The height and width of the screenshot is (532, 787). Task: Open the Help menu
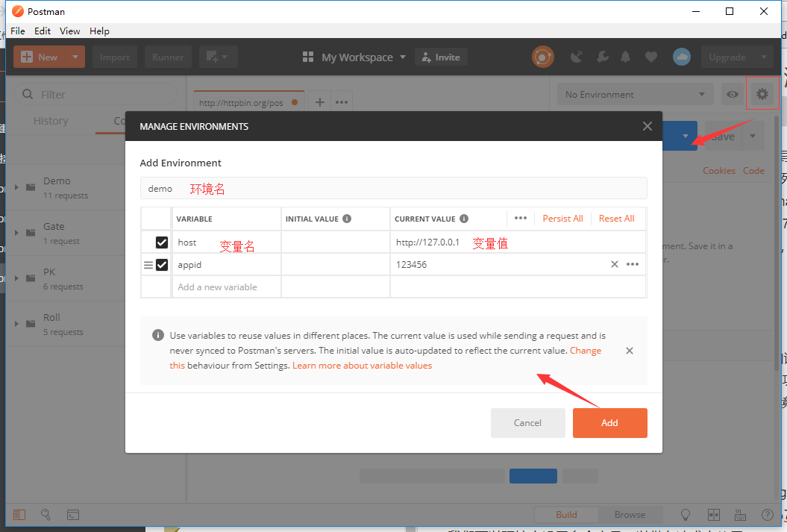[x=99, y=31]
